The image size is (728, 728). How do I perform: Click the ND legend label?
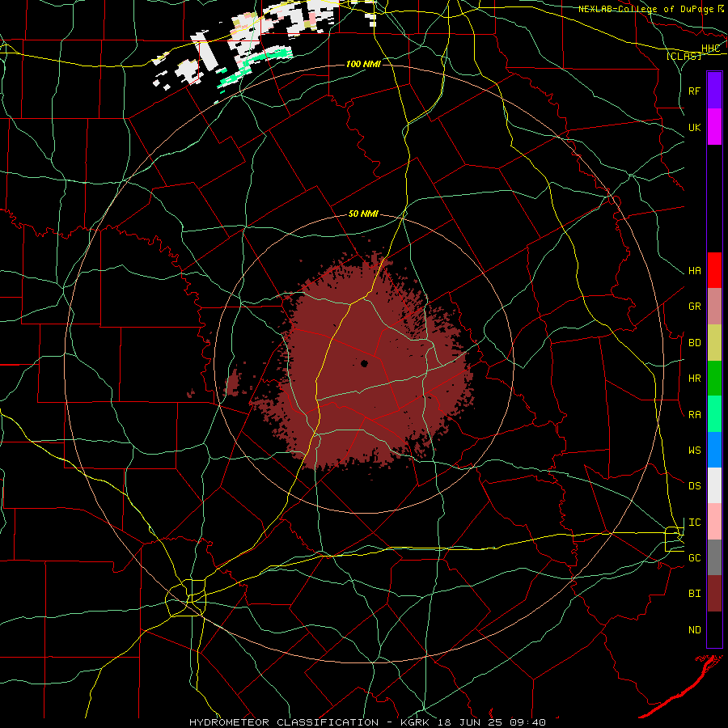(695, 629)
